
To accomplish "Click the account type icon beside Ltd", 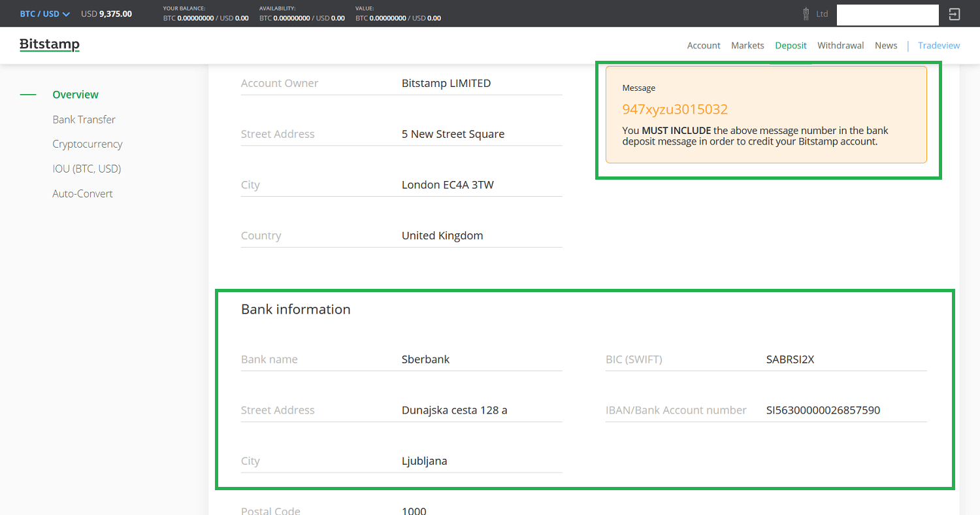I will (807, 14).
